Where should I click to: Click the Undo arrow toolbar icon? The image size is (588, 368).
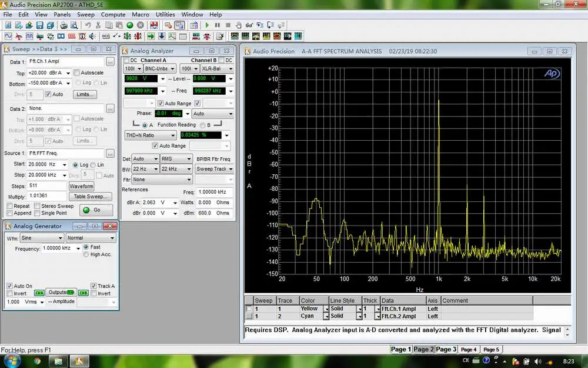tap(88, 25)
